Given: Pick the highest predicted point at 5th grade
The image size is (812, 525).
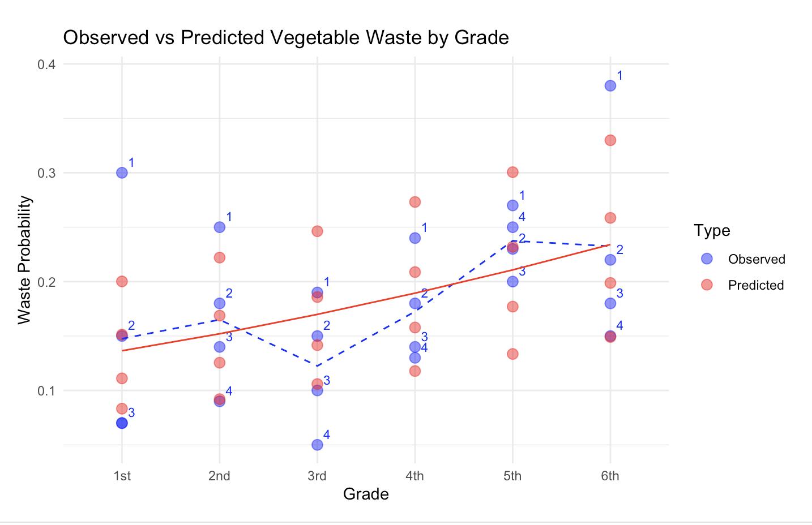Looking at the screenshot, I should pos(512,172).
